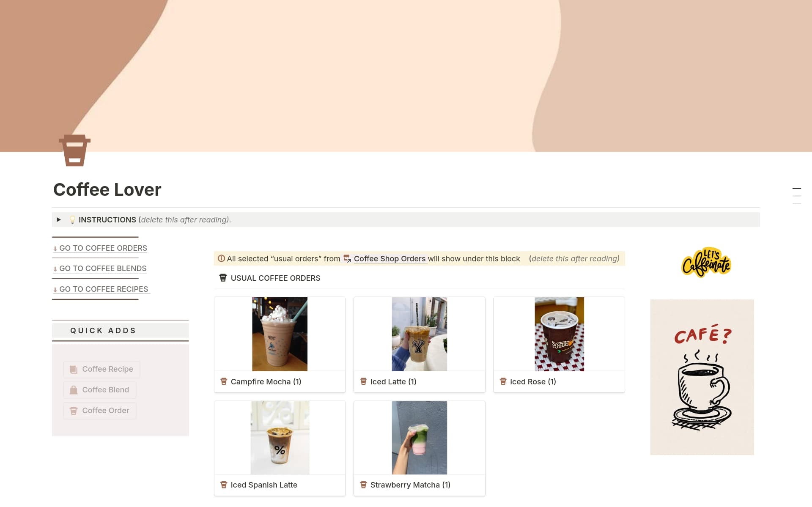Click the cup icon beside USUAL COFFEE ORDERS
Image resolution: width=812 pixels, height=507 pixels.
223,278
